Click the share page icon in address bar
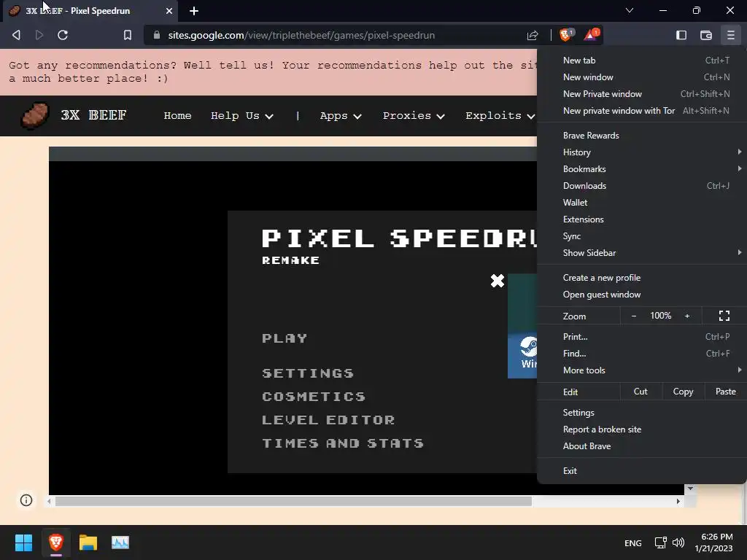 [533, 35]
